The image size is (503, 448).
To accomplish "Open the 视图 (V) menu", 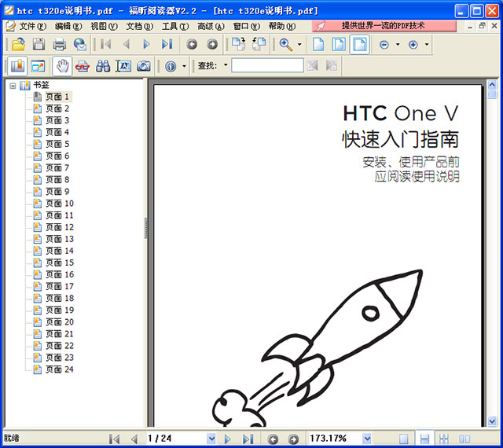I will pos(104,26).
